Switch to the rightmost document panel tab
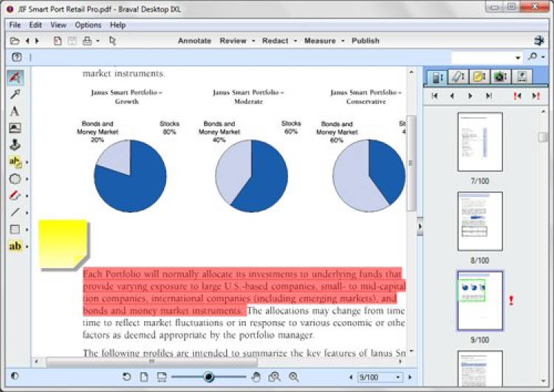The height and width of the screenshot is (392, 554). pos(521,77)
